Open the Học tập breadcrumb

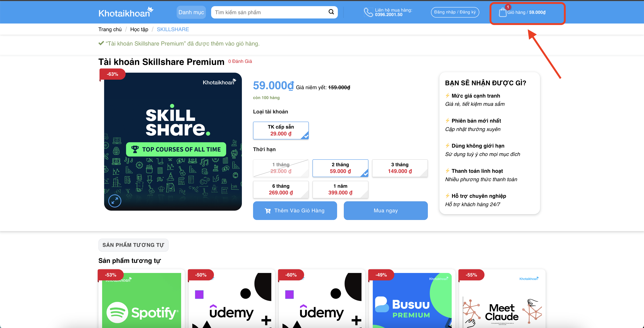139,29
